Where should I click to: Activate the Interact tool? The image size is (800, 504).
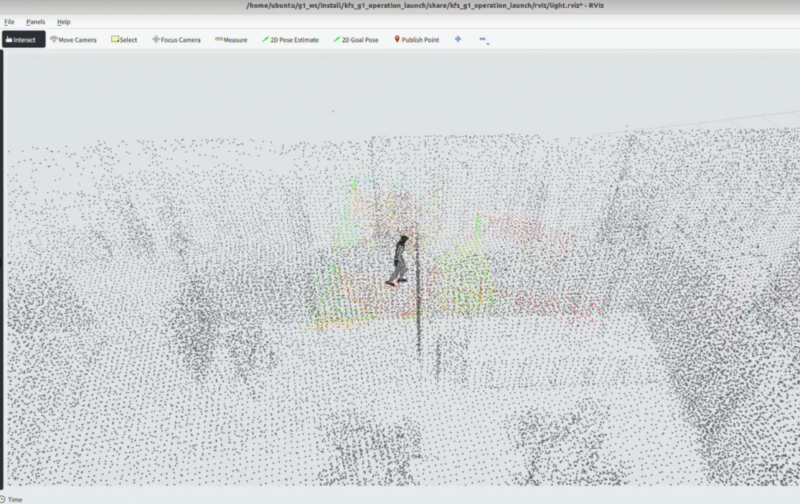(23, 39)
